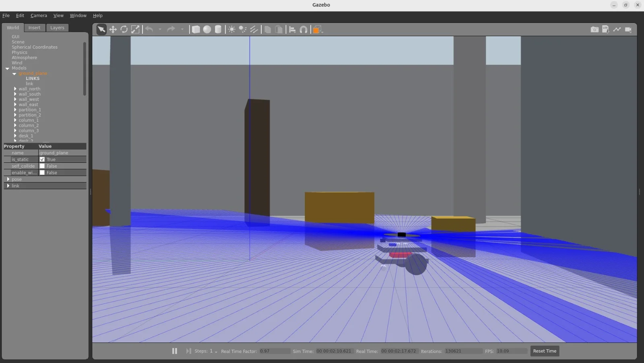Collapse the ground_plane model node
644x363 pixels.
point(14,74)
